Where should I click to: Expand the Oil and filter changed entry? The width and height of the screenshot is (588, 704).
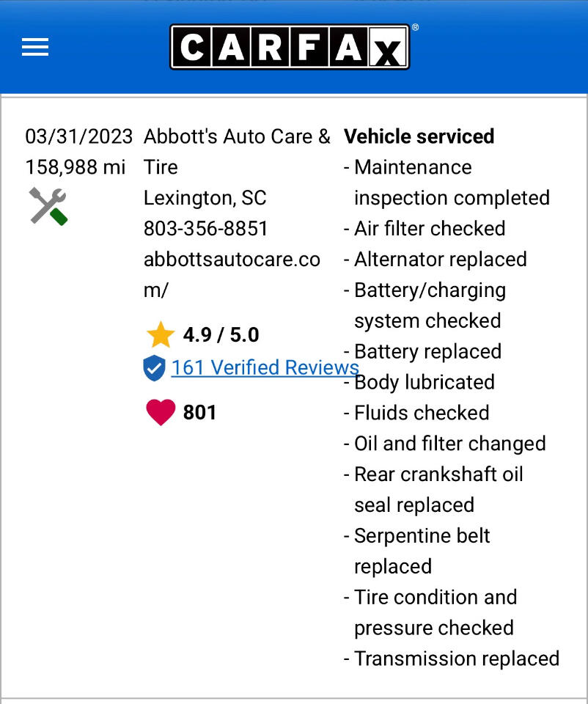pyautogui.click(x=449, y=443)
